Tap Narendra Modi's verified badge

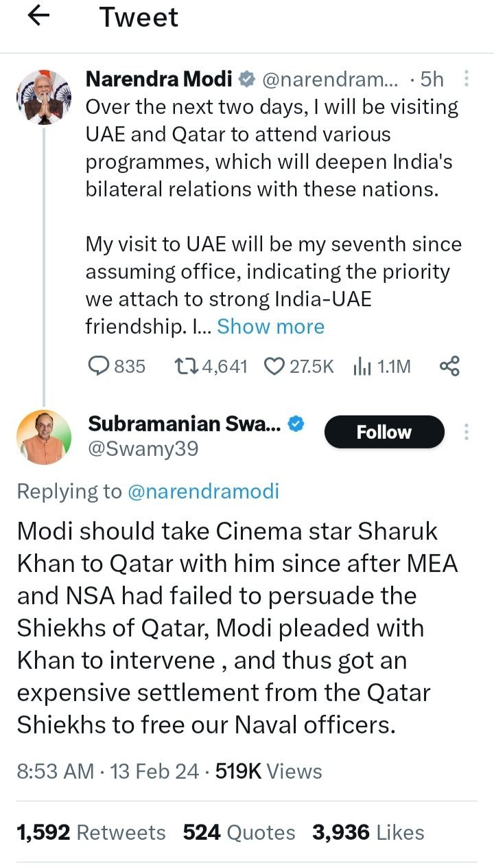[246, 80]
